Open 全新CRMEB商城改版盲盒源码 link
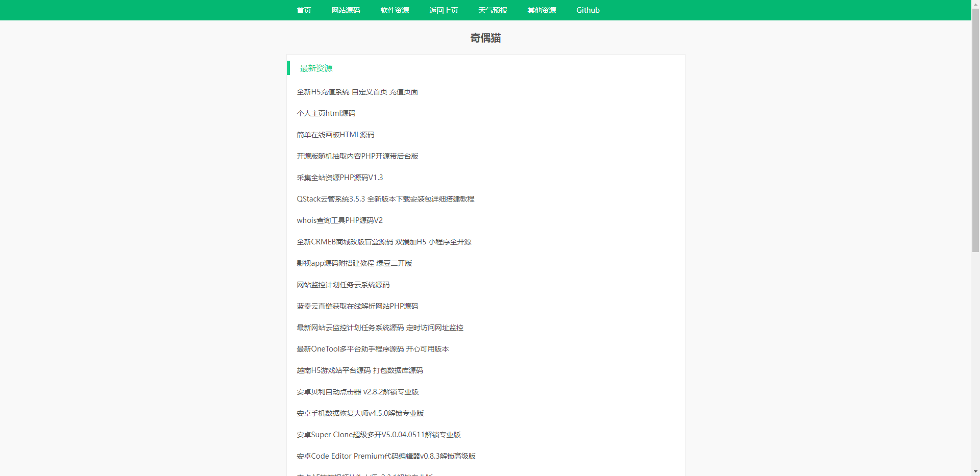This screenshot has width=980, height=476. tap(384, 242)
